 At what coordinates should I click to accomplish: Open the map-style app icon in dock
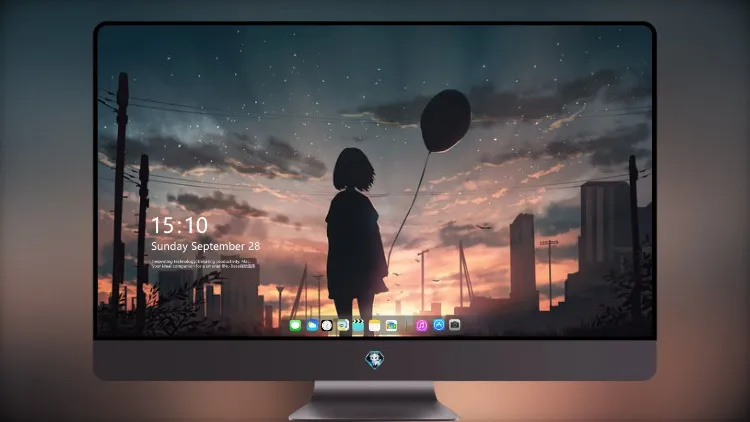point(343,326)
